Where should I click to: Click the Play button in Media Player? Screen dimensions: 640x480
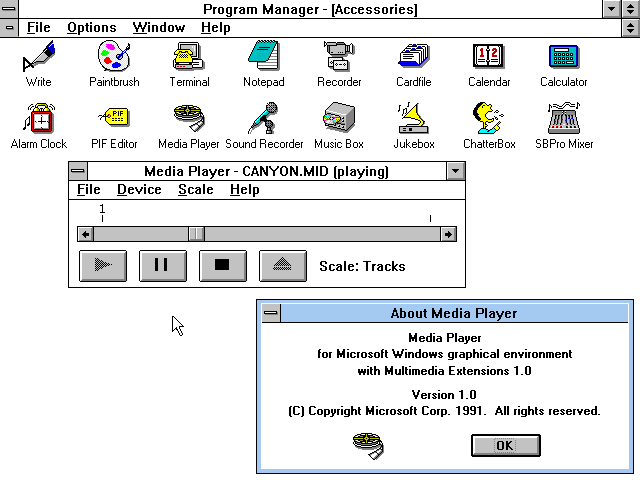(103, 266)
